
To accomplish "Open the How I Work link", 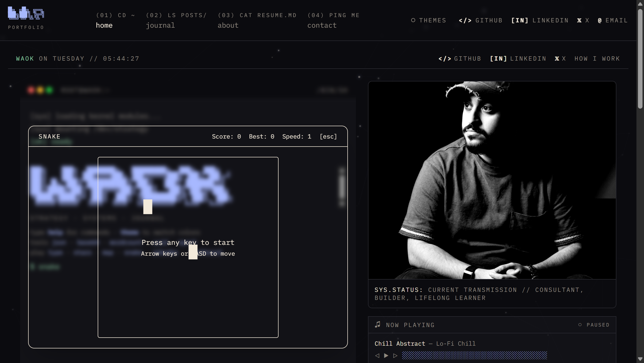I will click(x=597, y=59).
